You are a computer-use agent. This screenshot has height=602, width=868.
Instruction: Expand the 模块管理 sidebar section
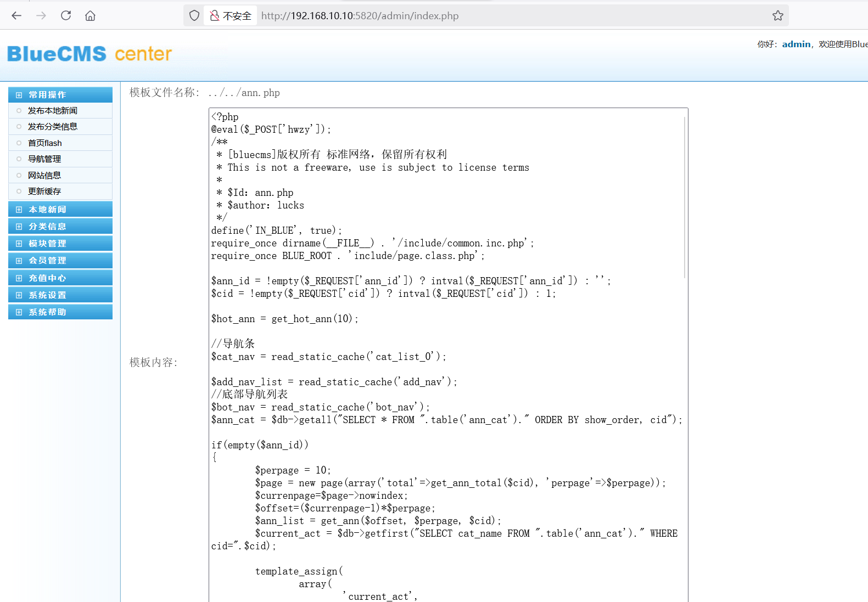click(x=47, y=244)
